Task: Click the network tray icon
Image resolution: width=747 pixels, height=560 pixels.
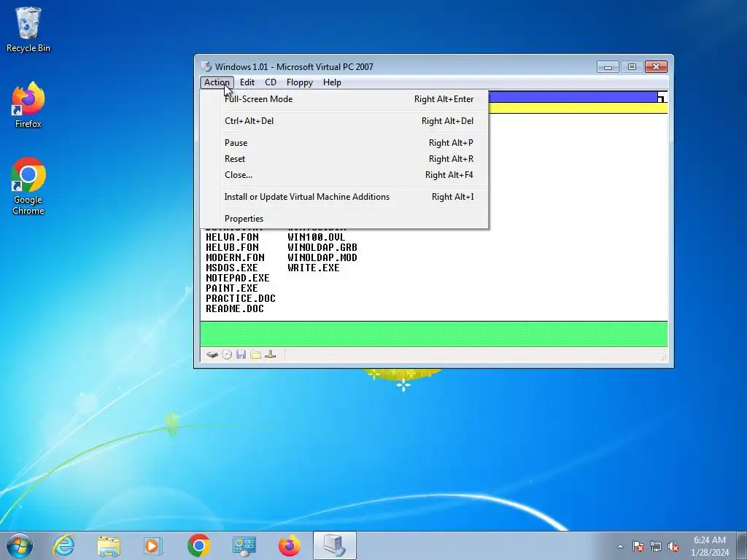Action: point(656,546)
